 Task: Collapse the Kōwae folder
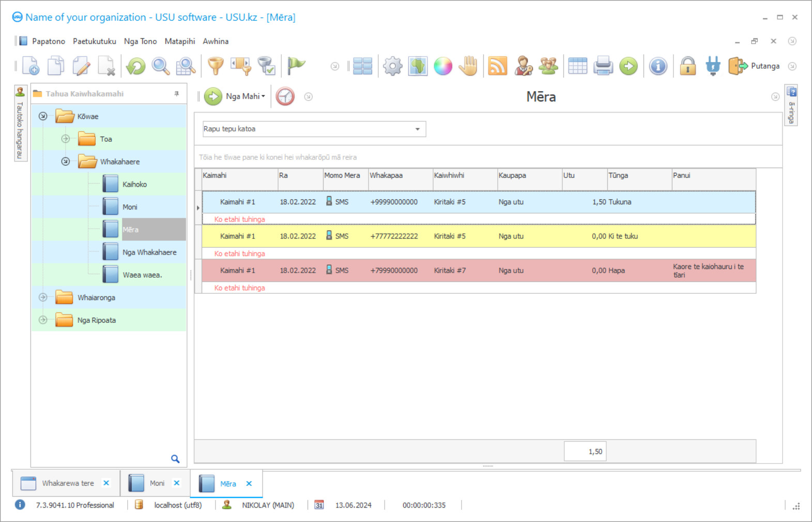click(x=43, y=116)
